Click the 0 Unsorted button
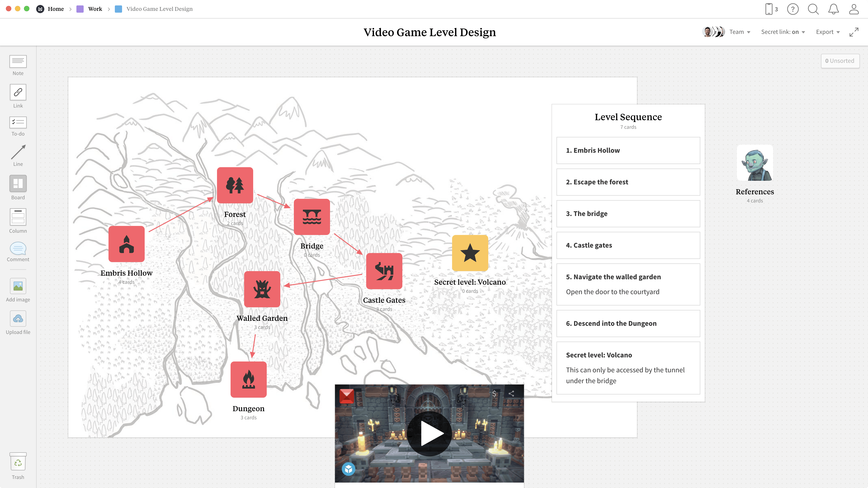868x488 pixels. [840, 61]
